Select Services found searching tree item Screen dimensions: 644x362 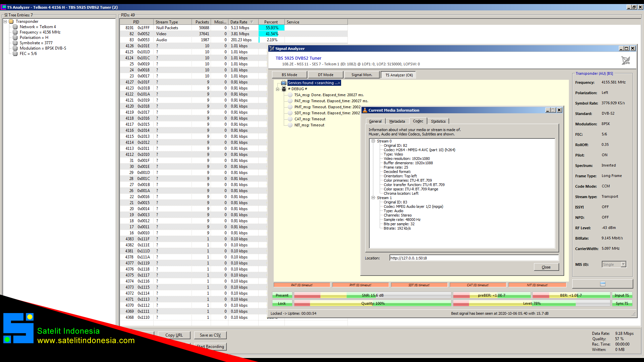[314, 83]
